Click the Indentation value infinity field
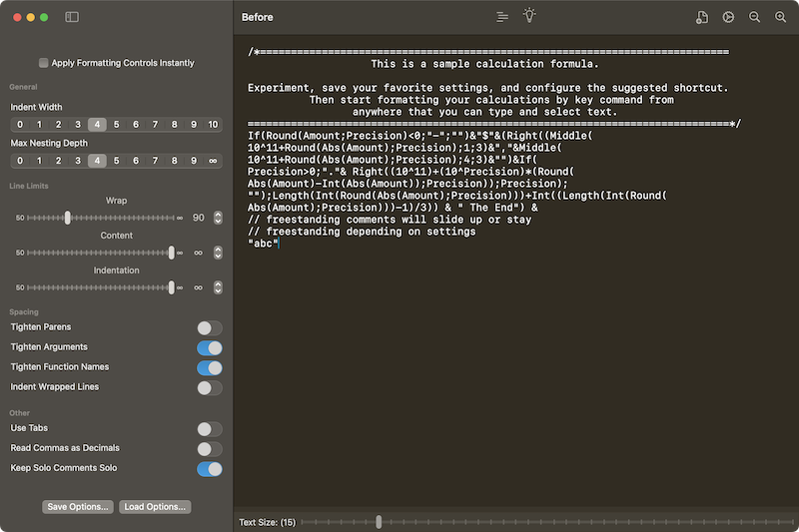Image resolution: width=799 pixels, height=532 pixels. click(x=198, y=287)
